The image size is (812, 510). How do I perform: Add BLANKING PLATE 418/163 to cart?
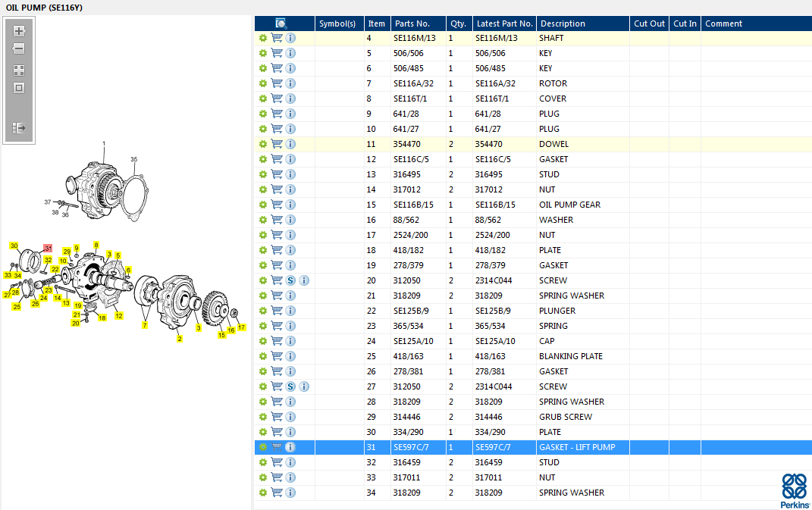pos(277,356)
